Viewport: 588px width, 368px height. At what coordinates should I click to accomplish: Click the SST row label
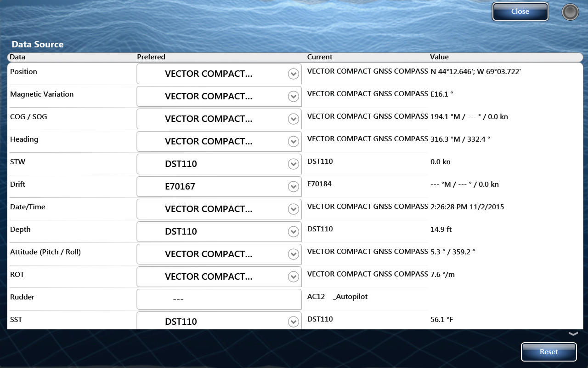pos(16,319)
